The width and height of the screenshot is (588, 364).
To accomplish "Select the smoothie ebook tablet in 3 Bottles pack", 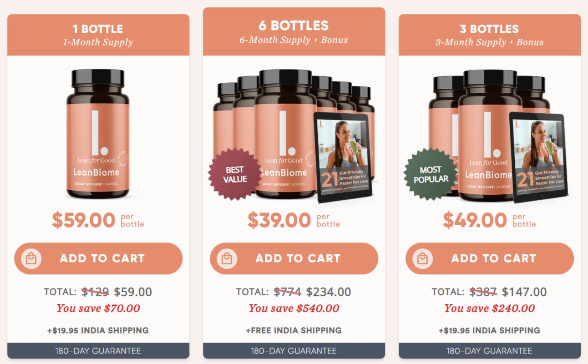I will coord(538,157).
